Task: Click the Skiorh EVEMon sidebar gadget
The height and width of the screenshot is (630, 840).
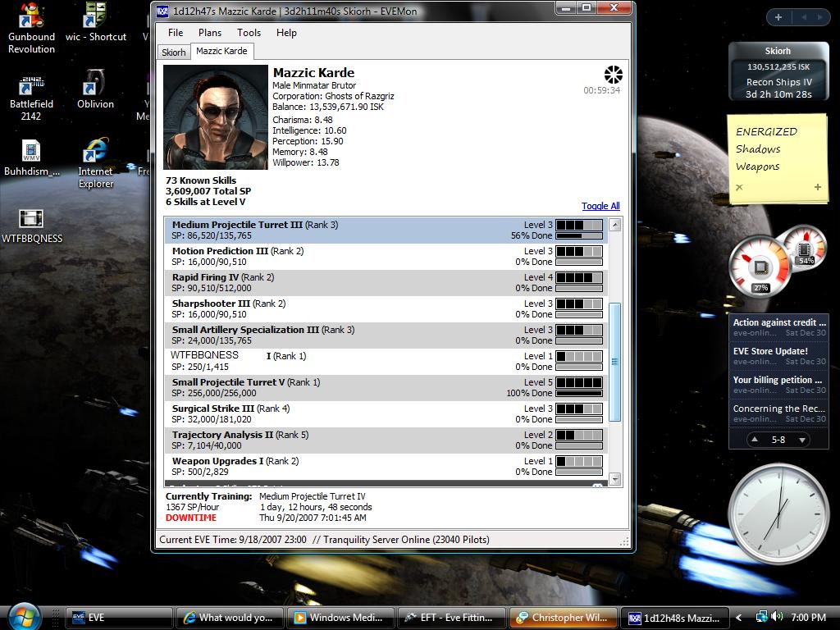Action: click(x=778, y=72)
